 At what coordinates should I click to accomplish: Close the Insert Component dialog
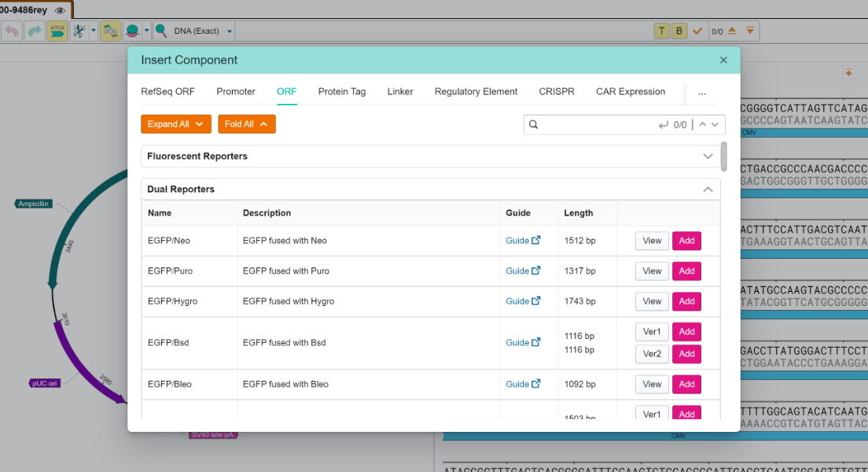point(723,60)
